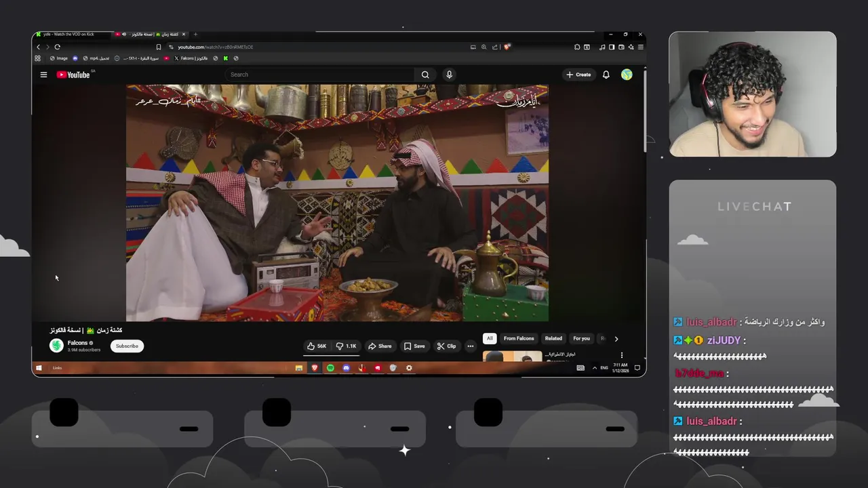868x488 pixels.
Task: Open the first suggested video thumbnail
Action: click(x=512, y=357)
